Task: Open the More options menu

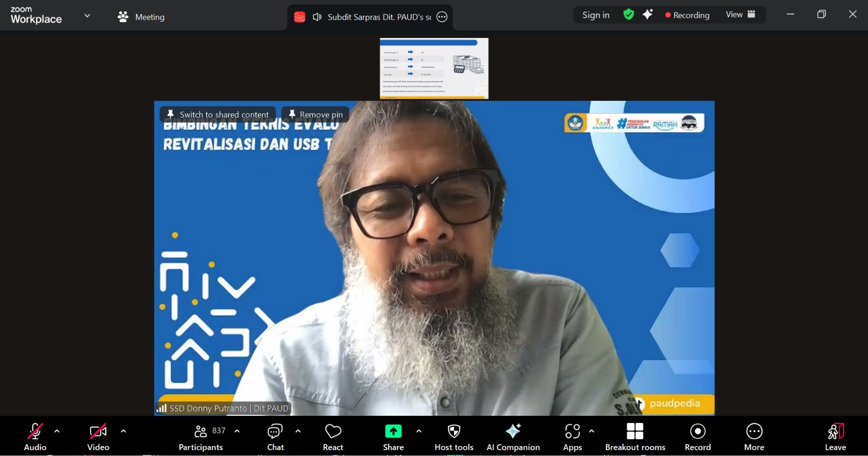Action: pyautogui.click(x=754, y=437)
